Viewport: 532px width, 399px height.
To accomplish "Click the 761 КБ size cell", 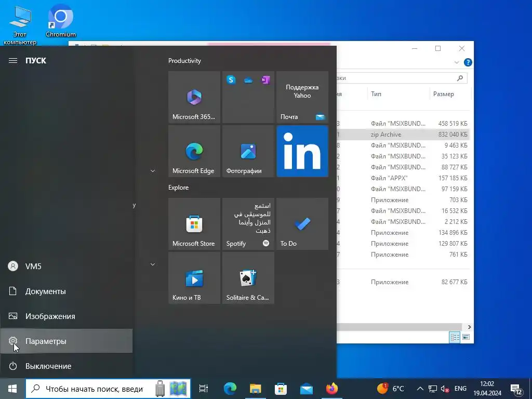I will (x=458, y=255).
